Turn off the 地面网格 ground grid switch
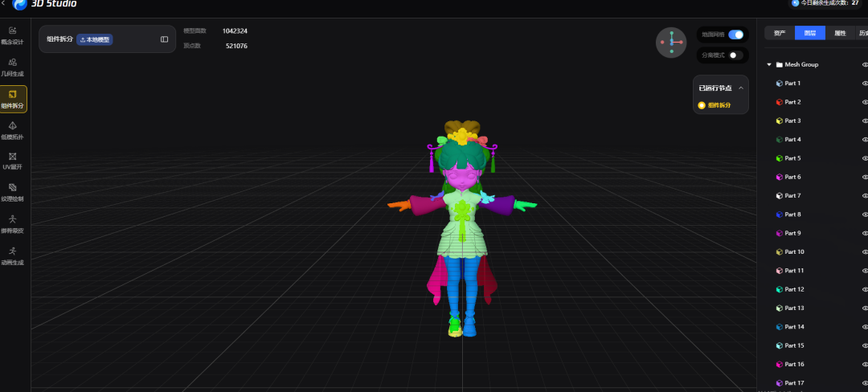 (x=735, y=35)
